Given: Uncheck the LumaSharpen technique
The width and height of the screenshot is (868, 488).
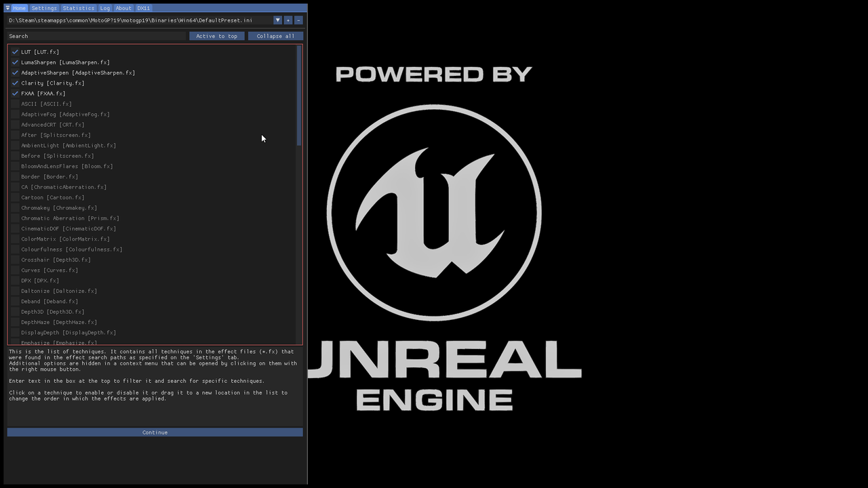Looking at the screenshot, I should click(x=15, y=62).
